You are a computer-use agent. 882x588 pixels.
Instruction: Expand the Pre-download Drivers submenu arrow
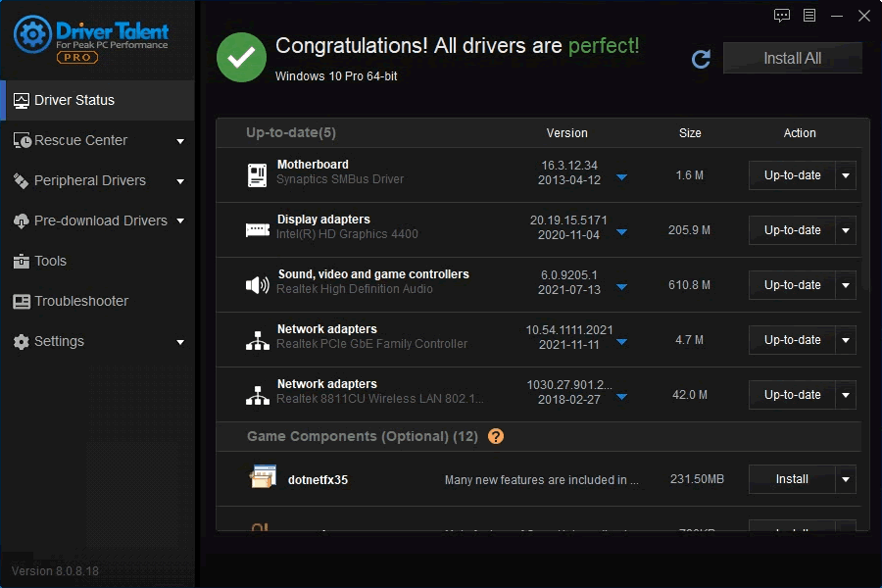[180, 221]
